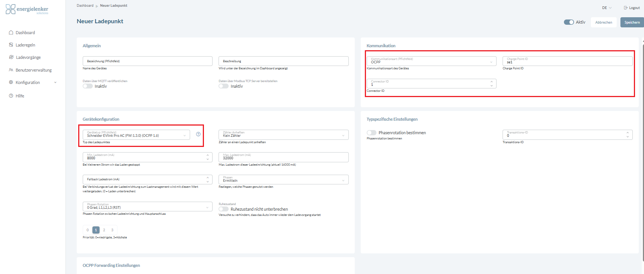Click the Abbrechen button

[x=604, y=22]
